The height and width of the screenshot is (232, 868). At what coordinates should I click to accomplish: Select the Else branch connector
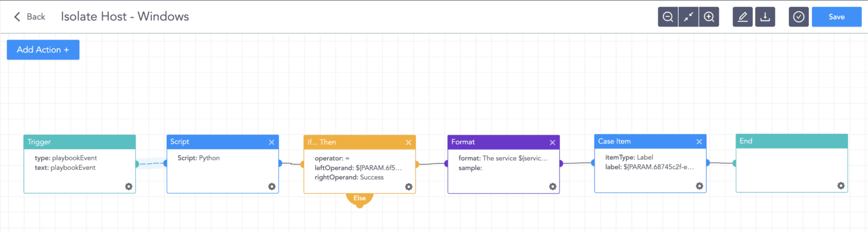(x=359, y=199)
